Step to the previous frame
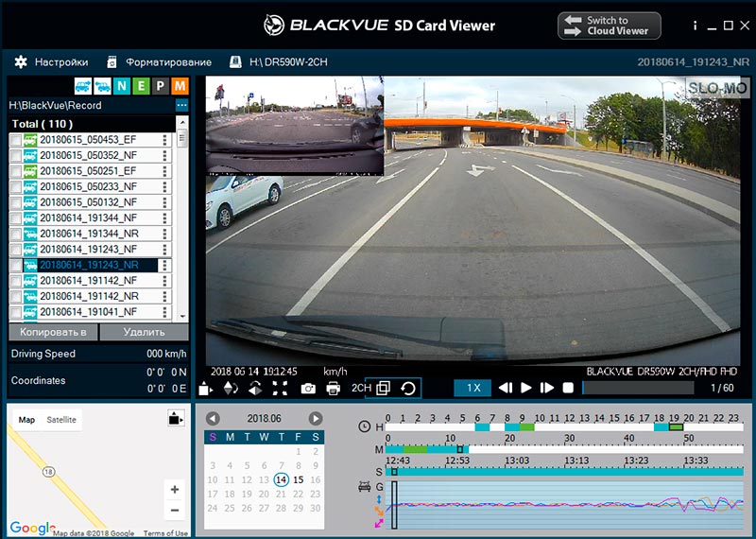The width and height of the screenshot is (756, 539). coord(505,388)
